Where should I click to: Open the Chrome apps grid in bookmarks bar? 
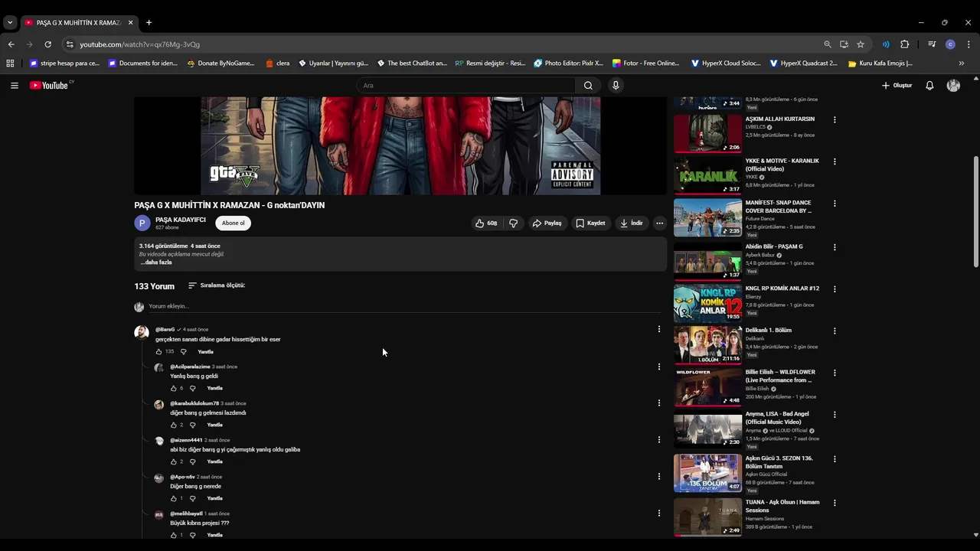click(10, 64)
